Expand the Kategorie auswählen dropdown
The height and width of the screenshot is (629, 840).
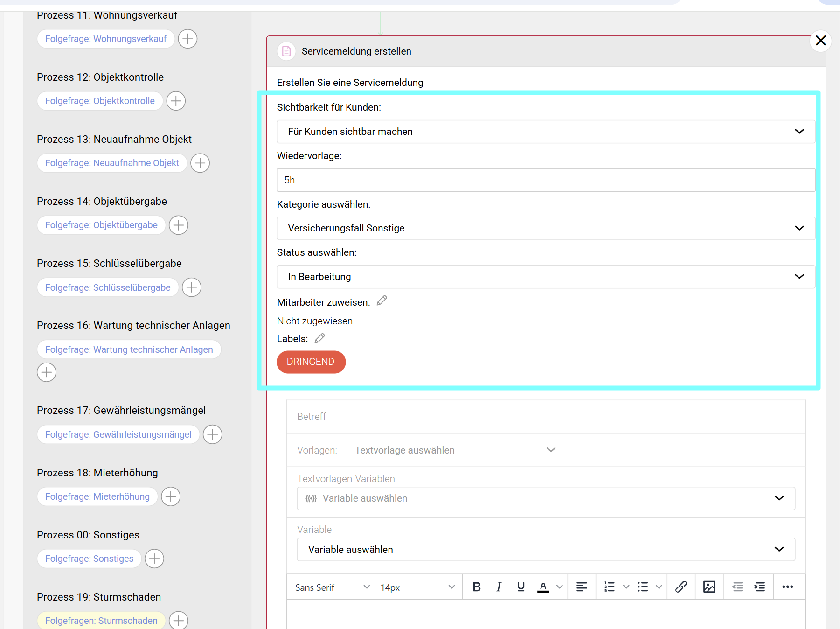click(x=546, y=228)
